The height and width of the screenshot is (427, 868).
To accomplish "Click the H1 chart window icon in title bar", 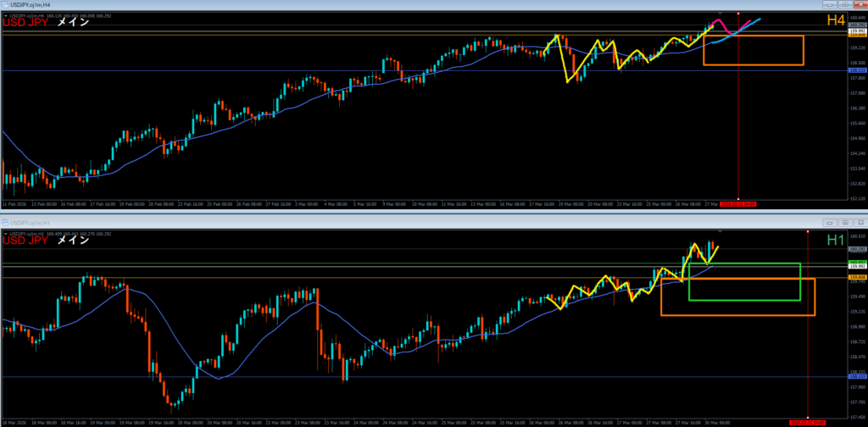I will tap(4, 223).
